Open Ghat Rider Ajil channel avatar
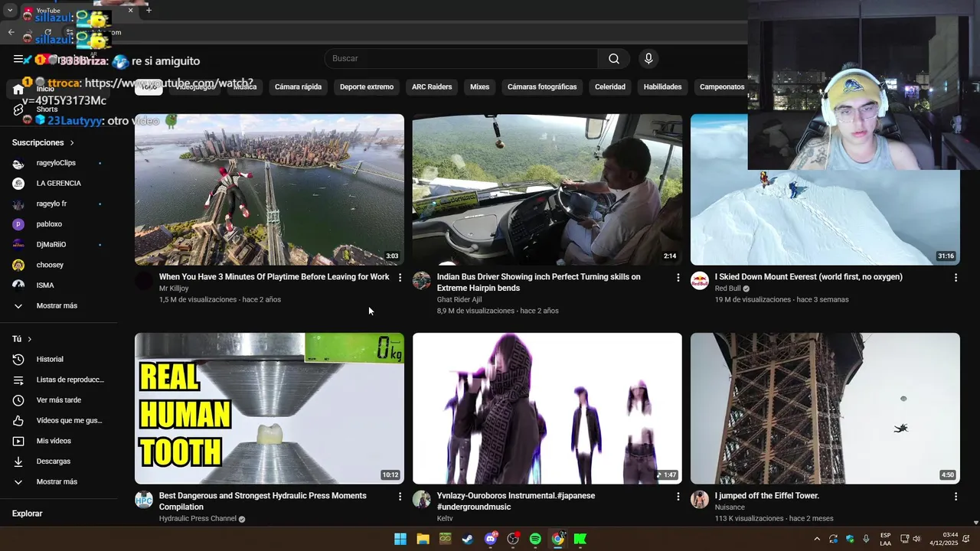Viewport: 980px width, 551px height. [422, 281]
